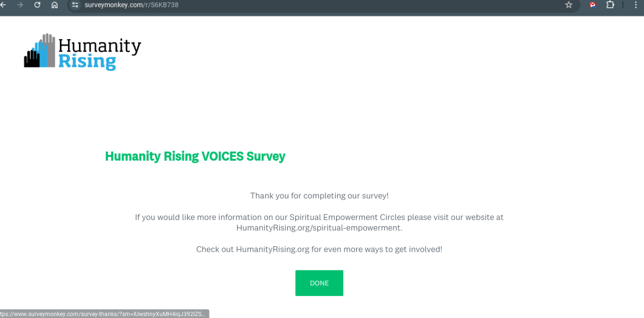Open the Extensions puzzle menu
This screenshot has height=318, width=644.
coord(610,5)
